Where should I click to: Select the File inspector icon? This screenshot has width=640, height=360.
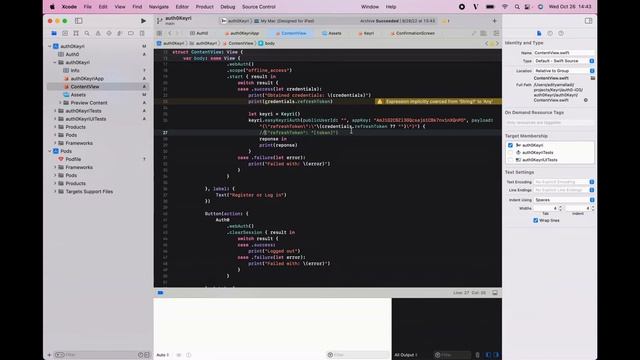[539, 33]
